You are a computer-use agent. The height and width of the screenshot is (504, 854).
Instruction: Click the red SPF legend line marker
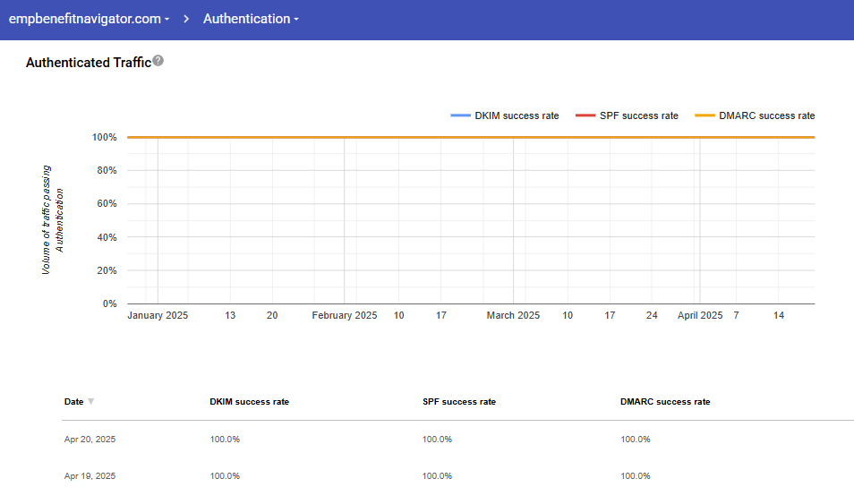click(585, 115)
